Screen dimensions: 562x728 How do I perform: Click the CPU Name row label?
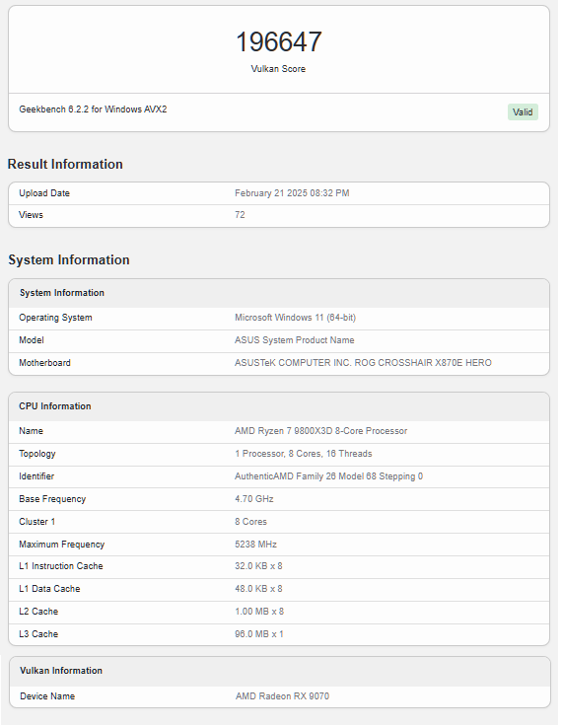tap(31, 431)
